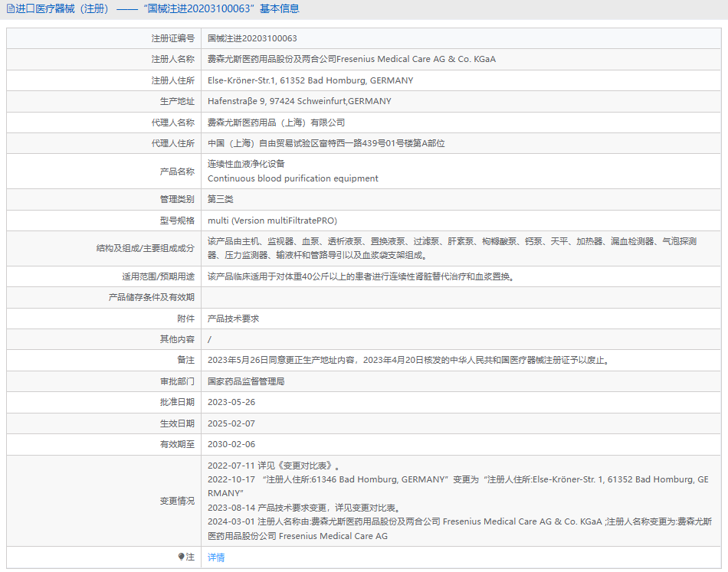Viewport: 728px width, 572px height.
Task: Click remark text 2023年5月26日同意更正生产地址内容
Action: pyautogui.click(x=408, y=360)
